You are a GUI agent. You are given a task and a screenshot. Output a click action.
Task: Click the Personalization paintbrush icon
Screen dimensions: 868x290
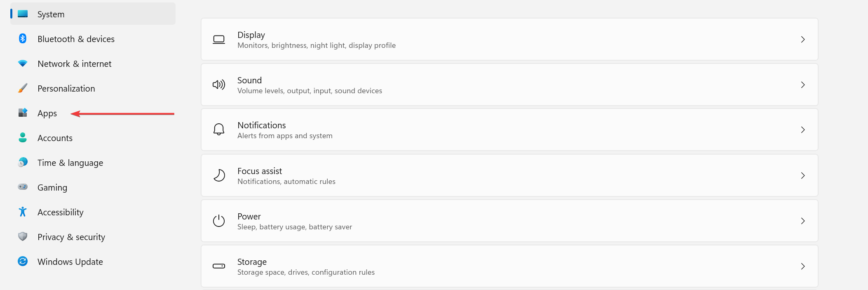coord(23,88)
